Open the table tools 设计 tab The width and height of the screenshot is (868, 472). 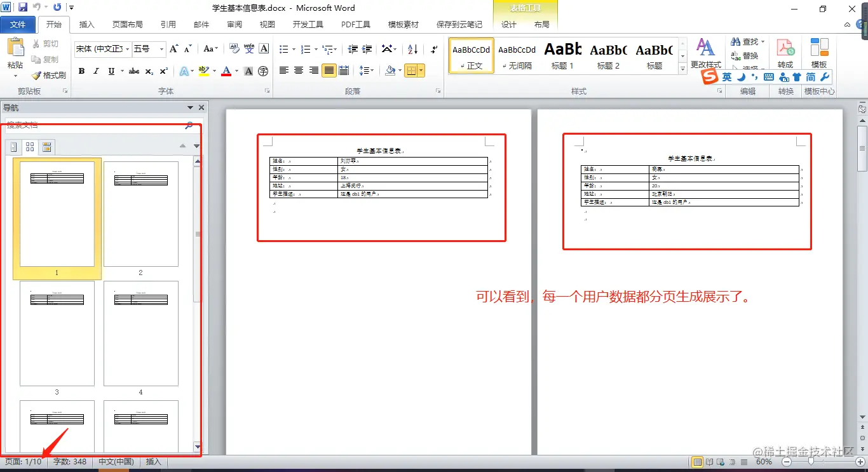pos(509,25)
